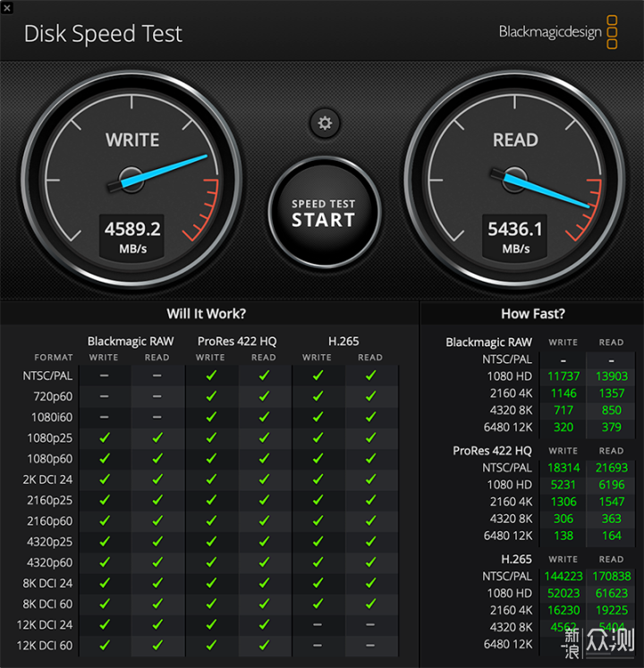Image resolution: width=644 pixels, height=668 pixels.
Task: Click the Speed Test Start button
Action: tap(325, 213)
